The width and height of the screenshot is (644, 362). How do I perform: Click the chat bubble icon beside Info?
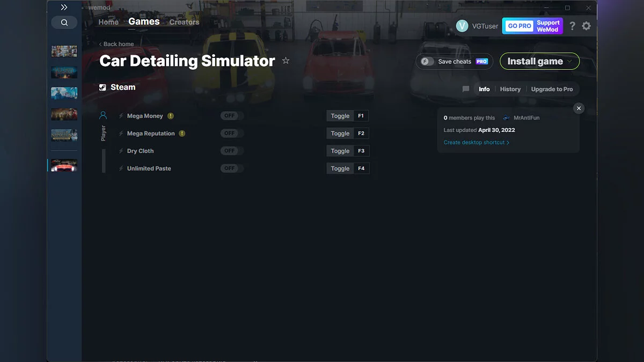[x=465, y=89]
